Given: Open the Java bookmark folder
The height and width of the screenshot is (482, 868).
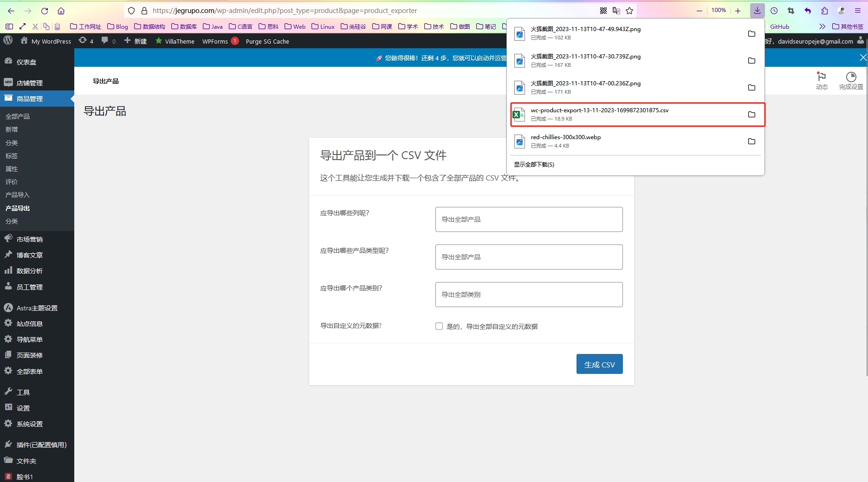Looking at the screenshot, I should point(213,26).
